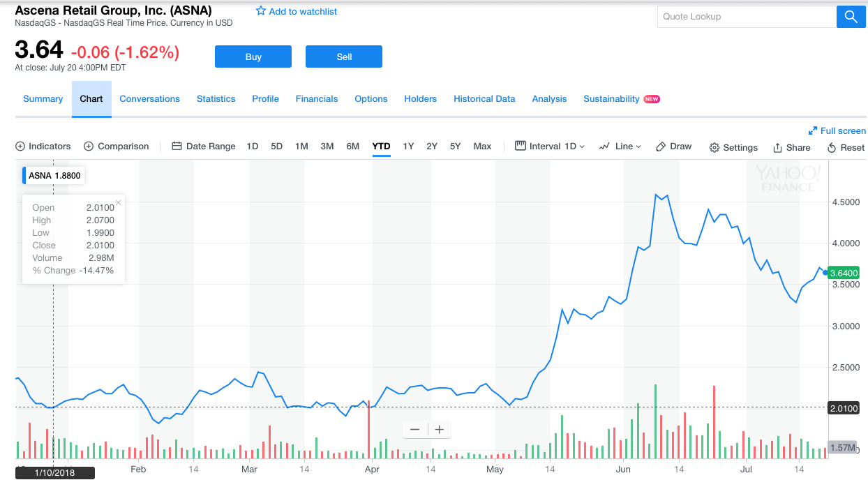
Task: Click the green 3.6400 current price marker
Action: coord(844,273)
